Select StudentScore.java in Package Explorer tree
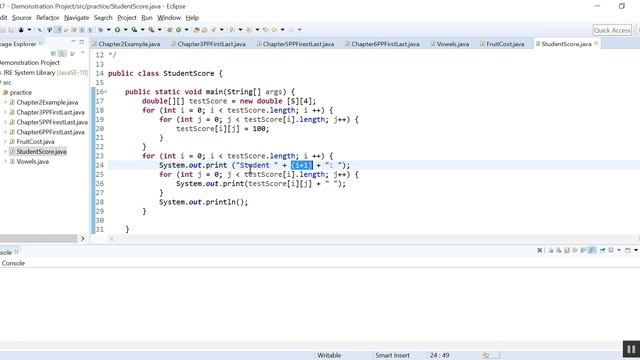Viewport: 640px width, 360px height. pos(41,151)
